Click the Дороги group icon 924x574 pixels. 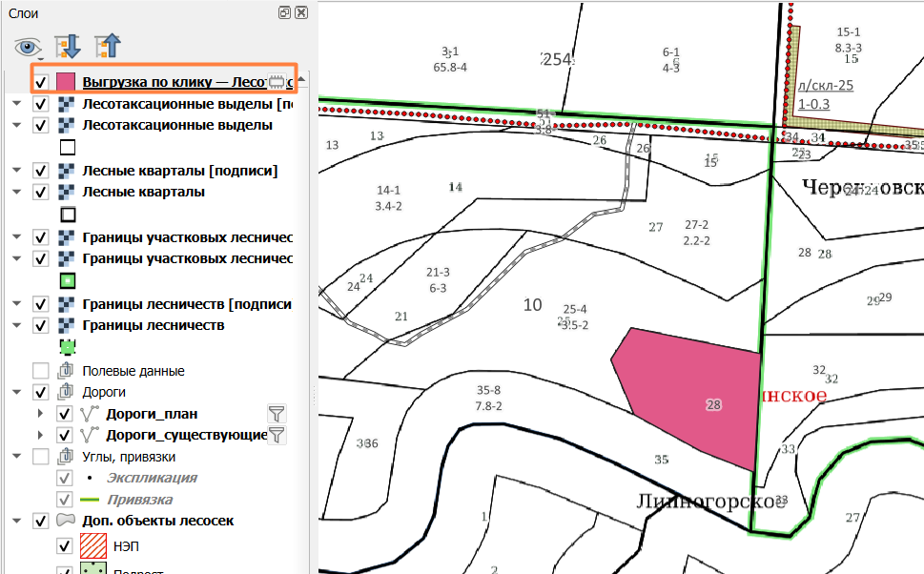[x=66, y=392]
